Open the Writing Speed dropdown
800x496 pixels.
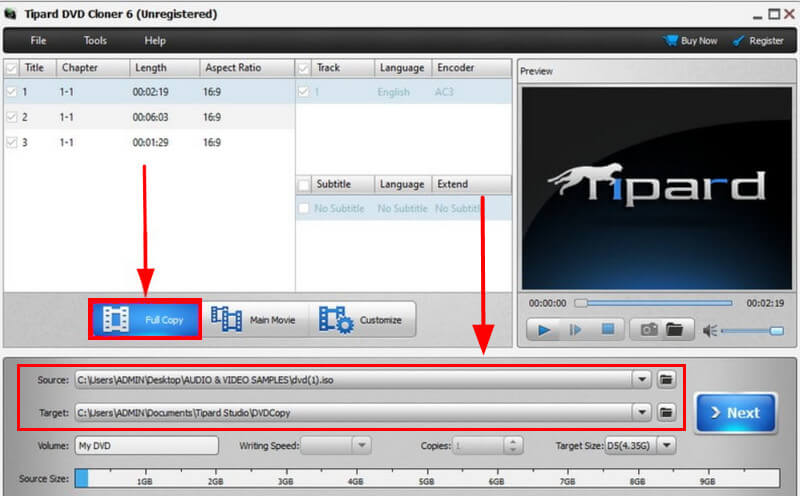(361, 445)
